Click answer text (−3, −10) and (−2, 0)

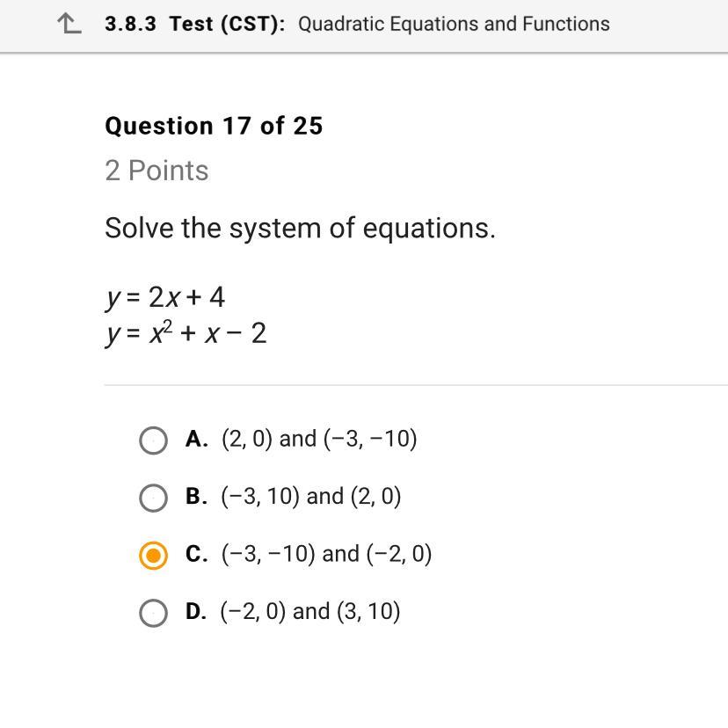[326, 554]
